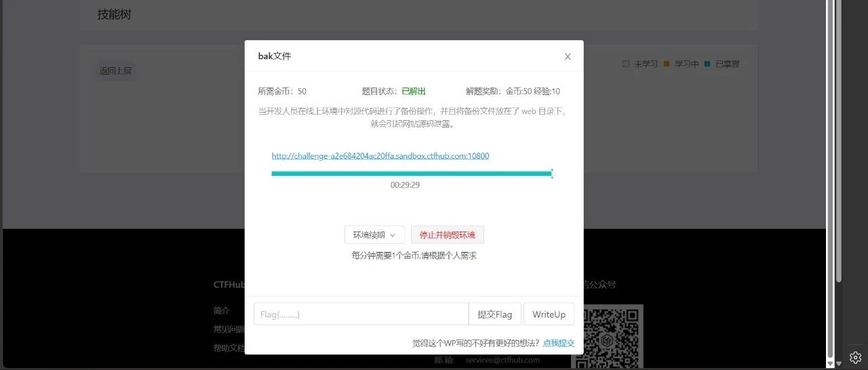Screen dimensions: 868x370
Task: Click the 停止并销毁环境 button
Action: [x=447, y=235]
